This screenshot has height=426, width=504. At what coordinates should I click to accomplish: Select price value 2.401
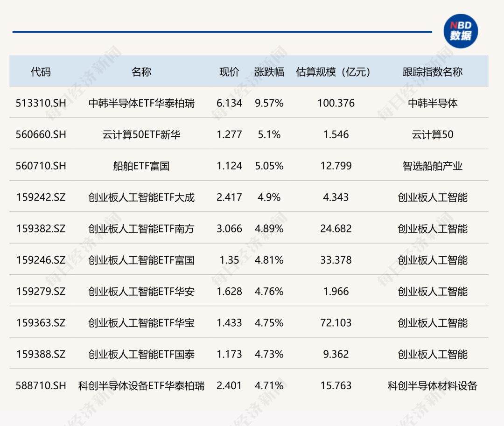click(229, 385)
